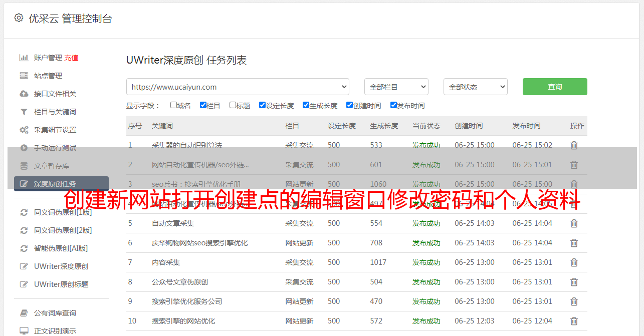
Task: Click the edit icon next to UWriter深度原创
Action: [x=24, y=266]
